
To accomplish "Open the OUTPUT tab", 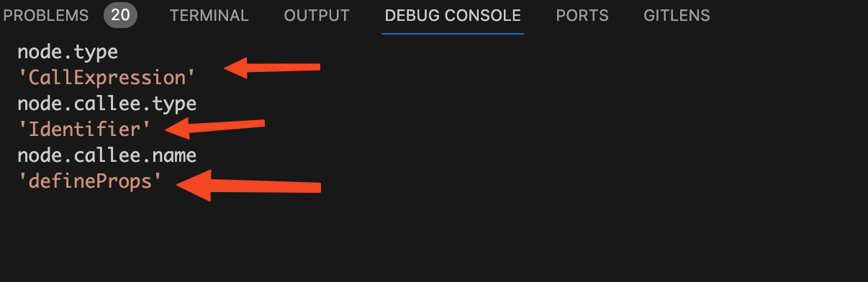I will [317, 15].
